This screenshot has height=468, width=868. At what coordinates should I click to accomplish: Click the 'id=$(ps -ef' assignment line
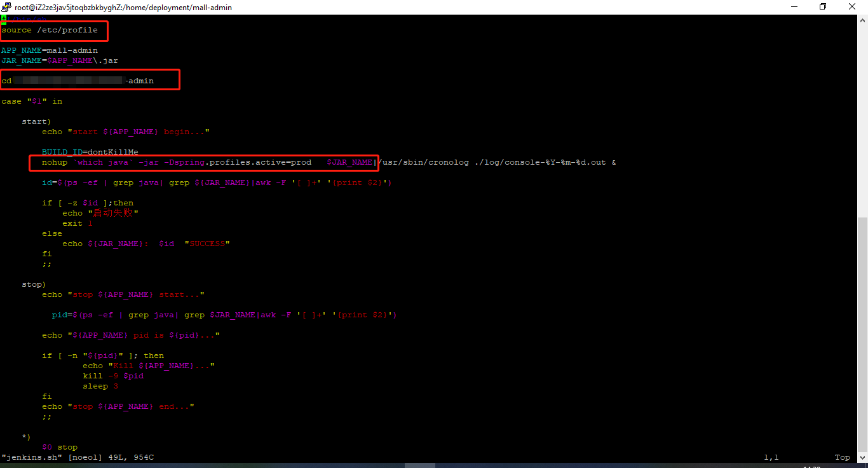[217, 182]
